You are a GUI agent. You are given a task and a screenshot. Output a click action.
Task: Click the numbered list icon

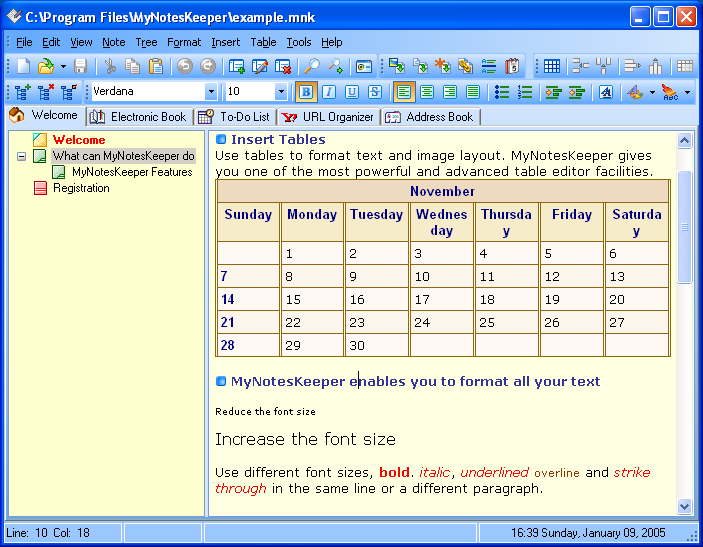(x=524, y=92)
